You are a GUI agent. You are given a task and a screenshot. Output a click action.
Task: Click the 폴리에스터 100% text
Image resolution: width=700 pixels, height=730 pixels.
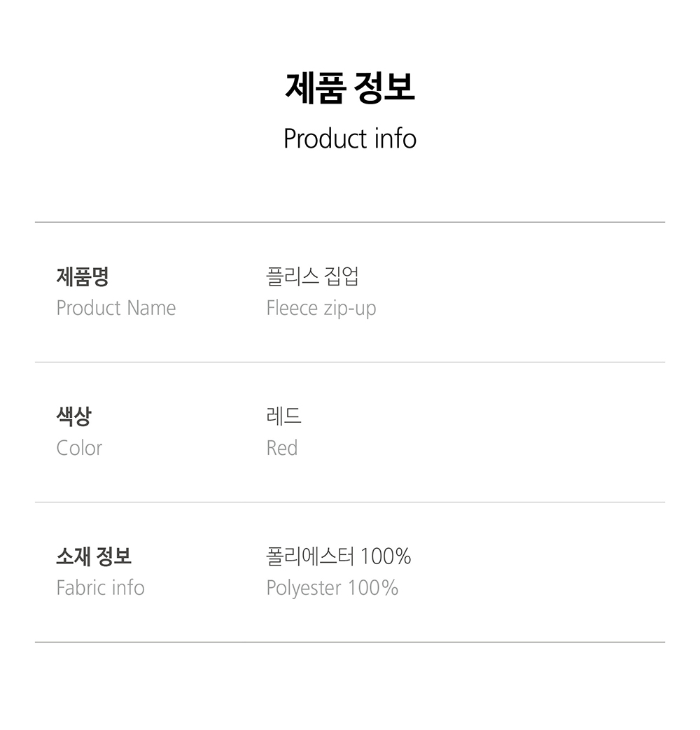pos(338,557)
